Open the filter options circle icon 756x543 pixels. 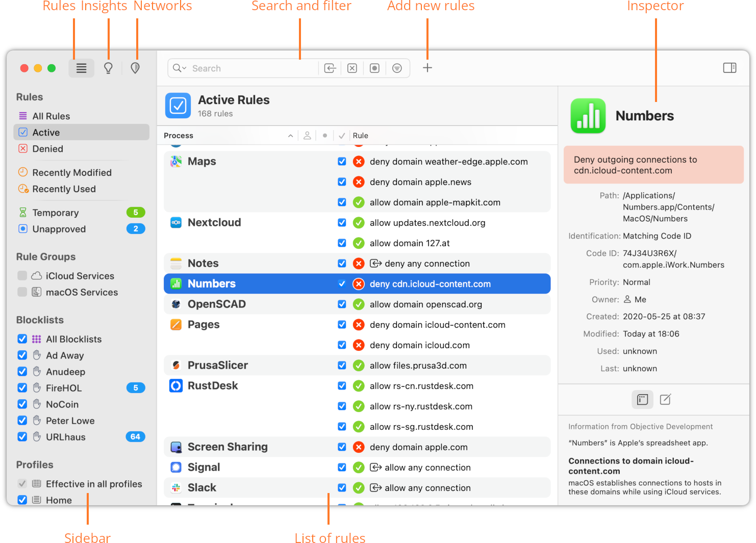click(x=397, y=68)
